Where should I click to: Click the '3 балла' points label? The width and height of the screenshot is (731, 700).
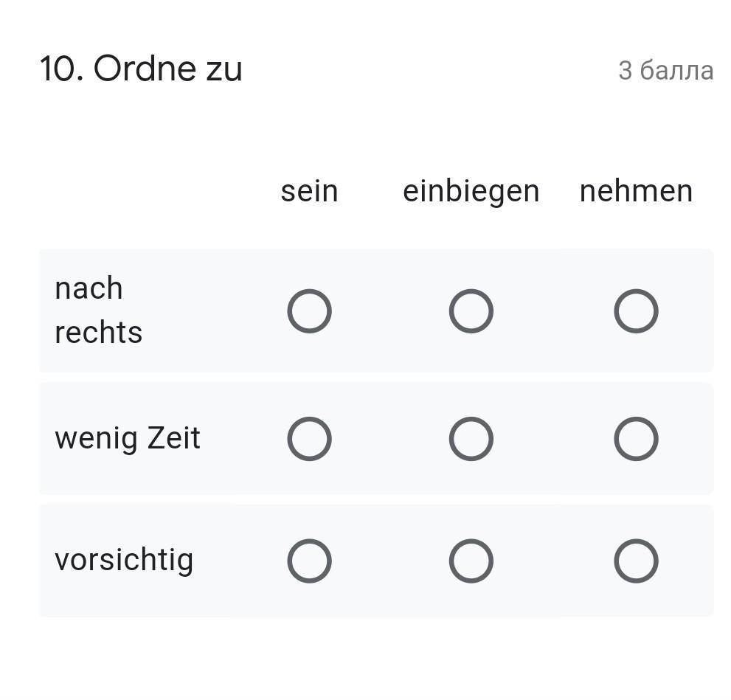(x=665, y=71)
